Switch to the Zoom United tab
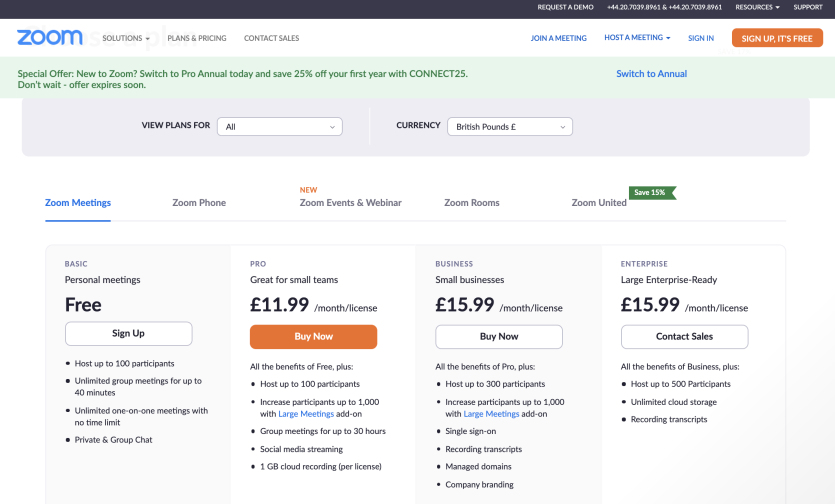 599,202
